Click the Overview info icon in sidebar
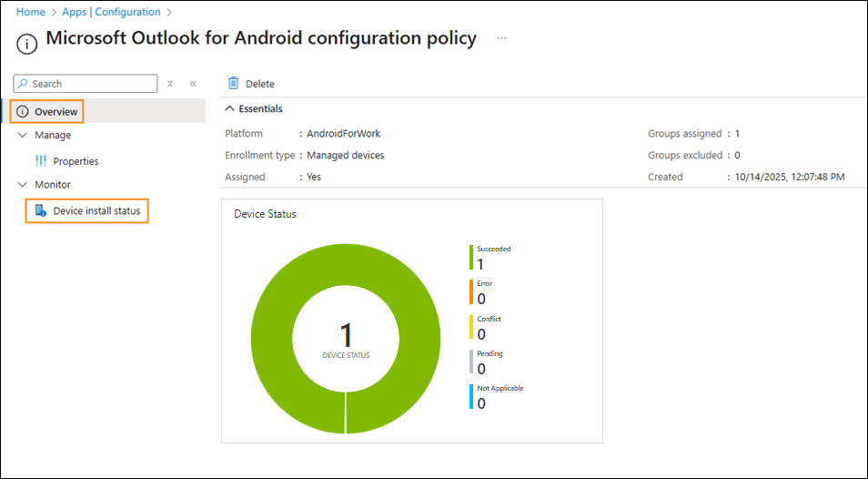Viewport: 868px width, 479px height. pyautogui.click(x=23, y=112)
